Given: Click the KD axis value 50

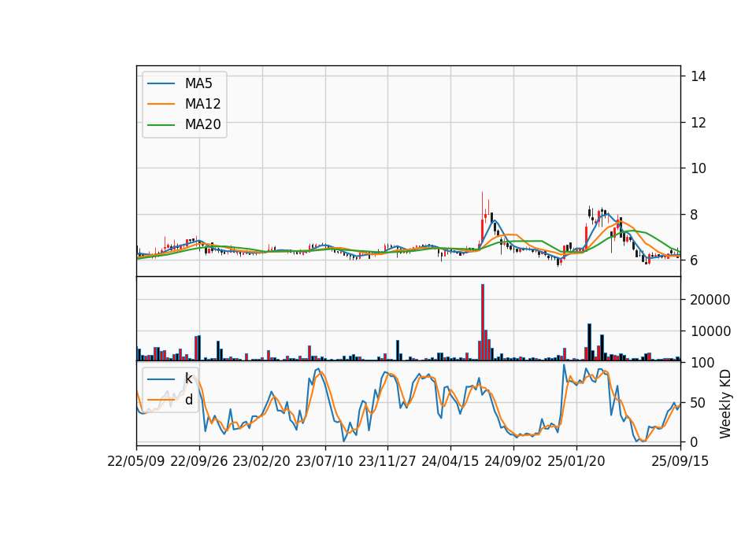Looking at the screenshot, I should point(699,402).
